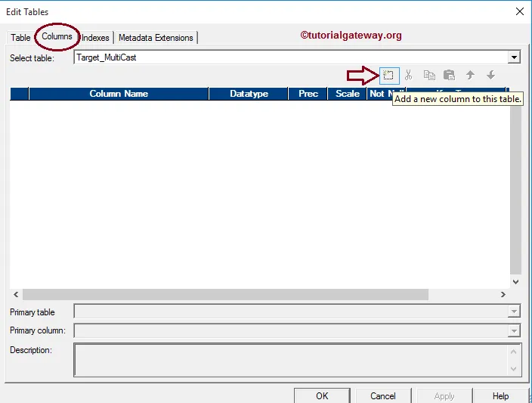Click the Description box scroll up arrow
This screenshot has height=403, width=532.
pos(513,352)
